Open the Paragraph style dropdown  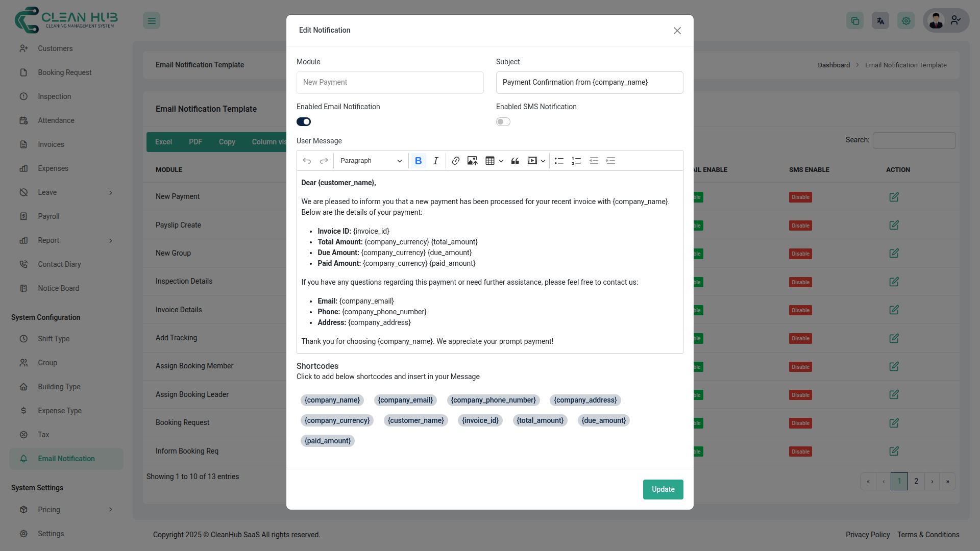pos(371,160)
